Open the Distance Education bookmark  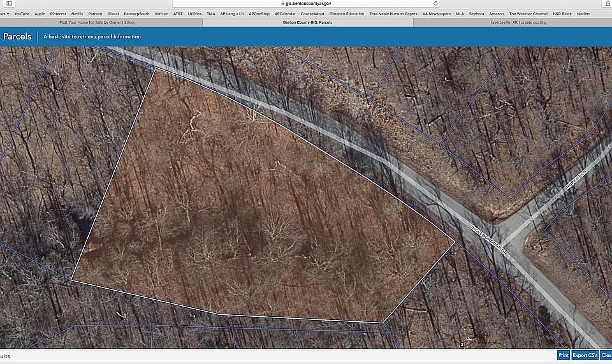[x=347, y=13]
